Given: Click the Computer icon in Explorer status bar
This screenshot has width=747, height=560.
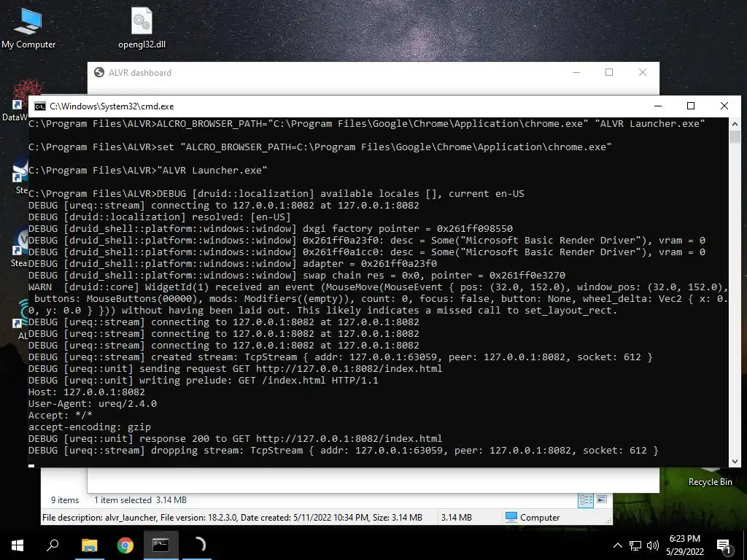Looking at the screenshot, I should [511, 517].
